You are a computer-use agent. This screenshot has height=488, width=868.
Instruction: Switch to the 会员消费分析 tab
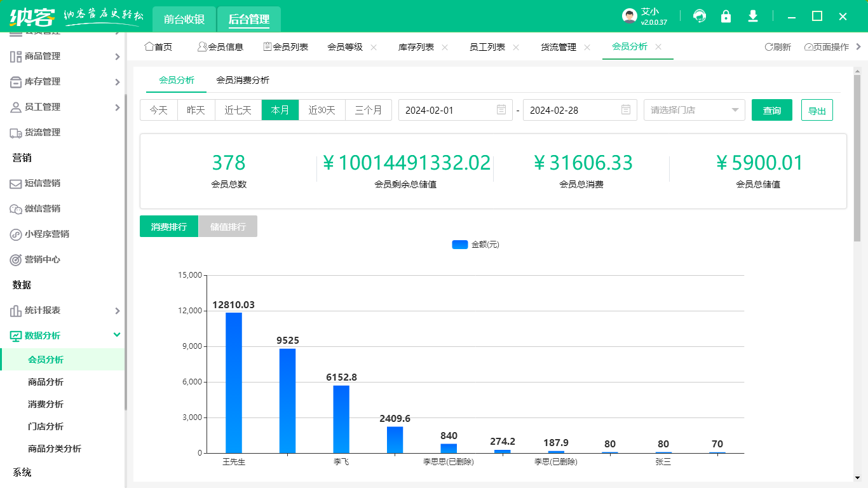pos(242,80)
